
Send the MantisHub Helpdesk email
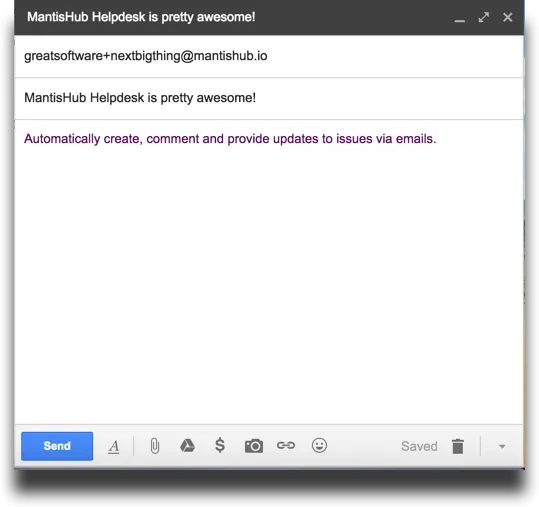[57, 446]
